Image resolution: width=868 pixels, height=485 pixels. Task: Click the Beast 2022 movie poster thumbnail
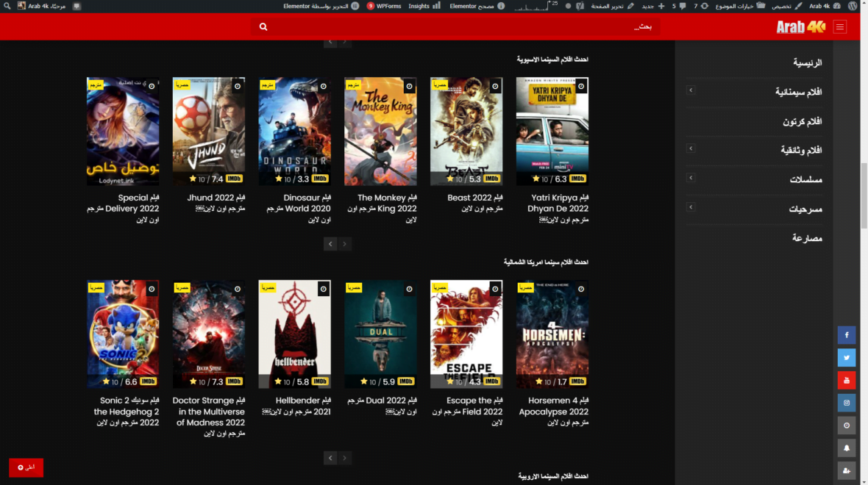click(x=466, y=131)
